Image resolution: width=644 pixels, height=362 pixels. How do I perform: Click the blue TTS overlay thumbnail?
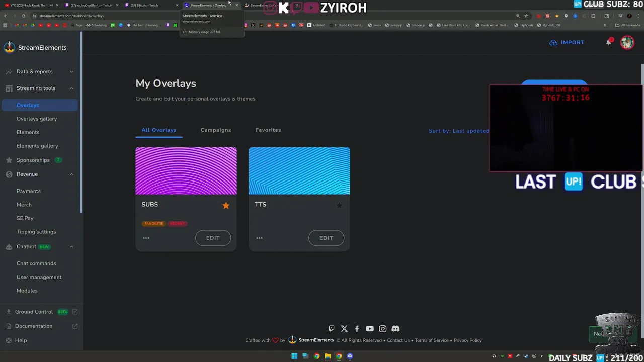(299, 171)
